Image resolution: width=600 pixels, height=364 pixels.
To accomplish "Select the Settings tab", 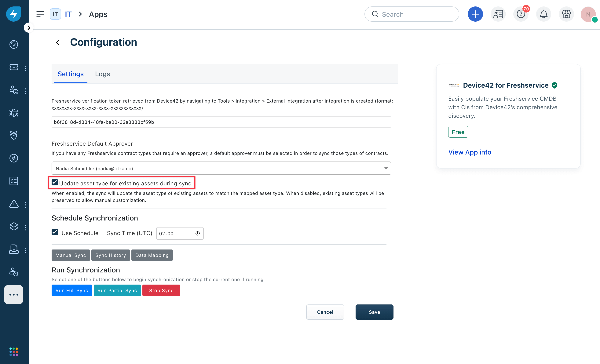I will click(71, 74).
